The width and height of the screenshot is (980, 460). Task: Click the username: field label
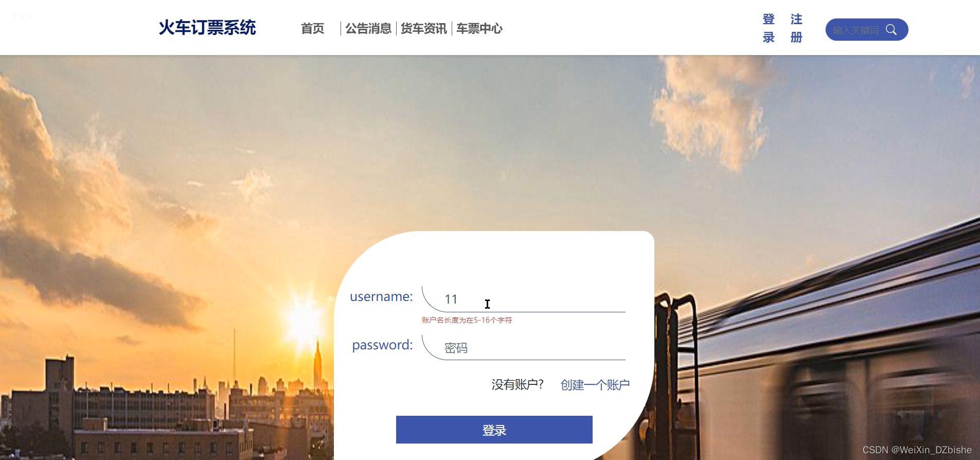(x=381, y=297)
